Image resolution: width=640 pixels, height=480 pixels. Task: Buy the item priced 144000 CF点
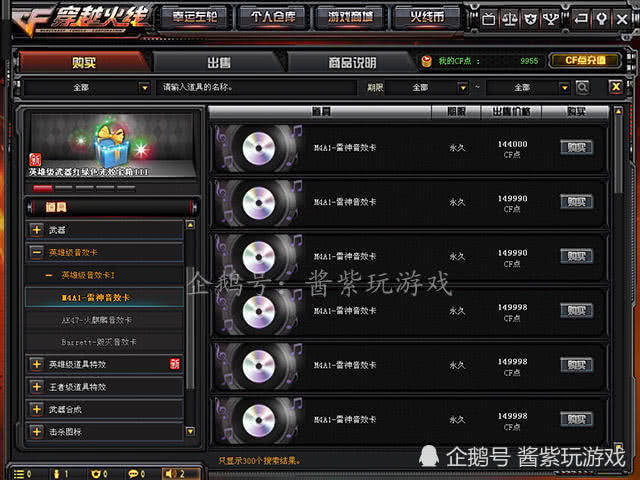(x=576, y=147)
